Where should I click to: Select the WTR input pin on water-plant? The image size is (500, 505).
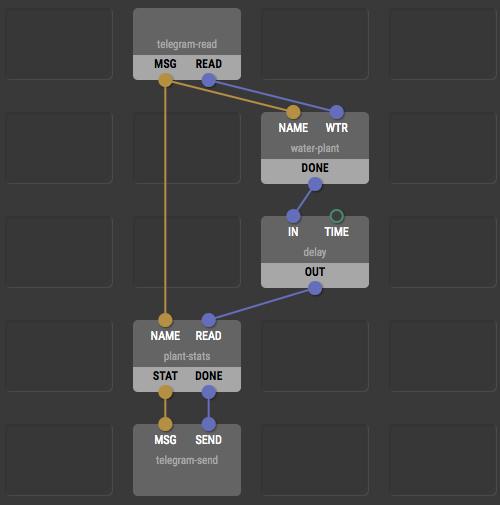click(337, 112)
